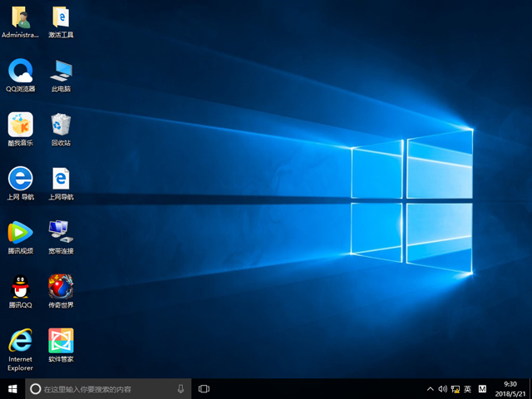532x399 pixels.
Task: Open the QQ浏览器 desktop shortcut
Action: click(x=20, y=71)
